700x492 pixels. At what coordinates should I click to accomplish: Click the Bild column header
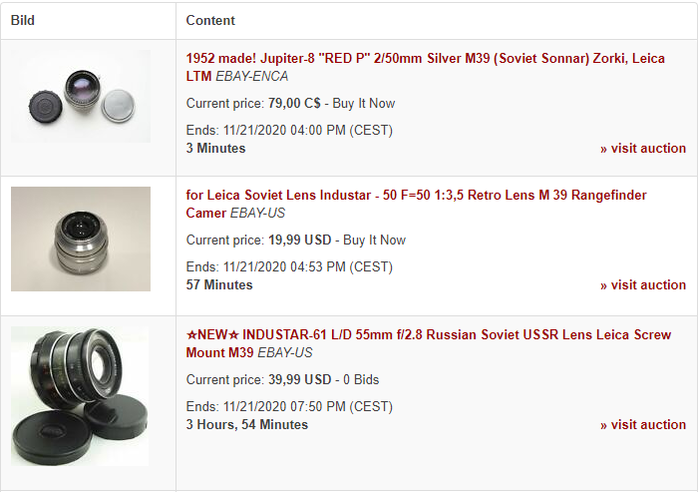(23, 20)
